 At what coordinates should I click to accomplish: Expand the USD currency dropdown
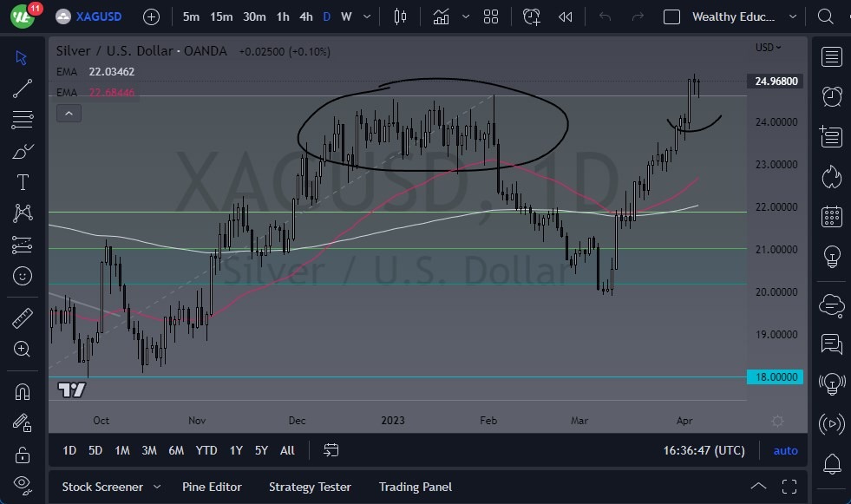point(768,47)
